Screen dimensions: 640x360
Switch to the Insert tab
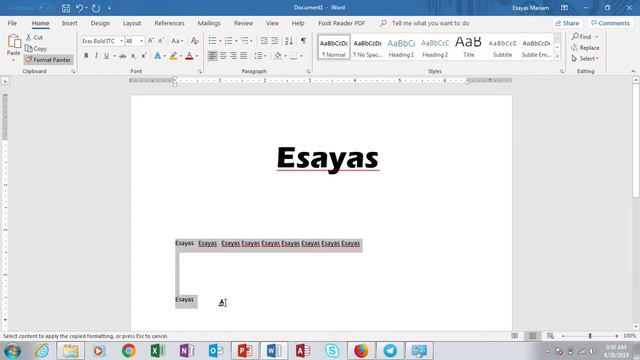(69, 23)
